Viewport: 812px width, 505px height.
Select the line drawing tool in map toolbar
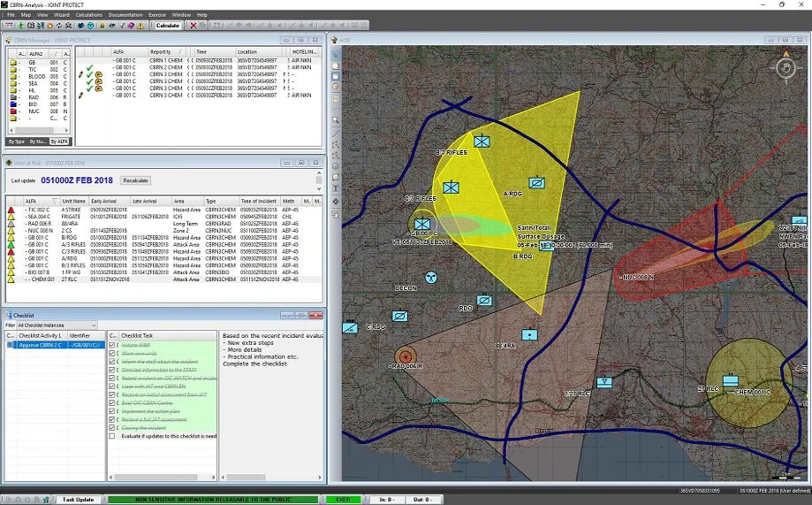pyautogui.click(x=336, y=134)
